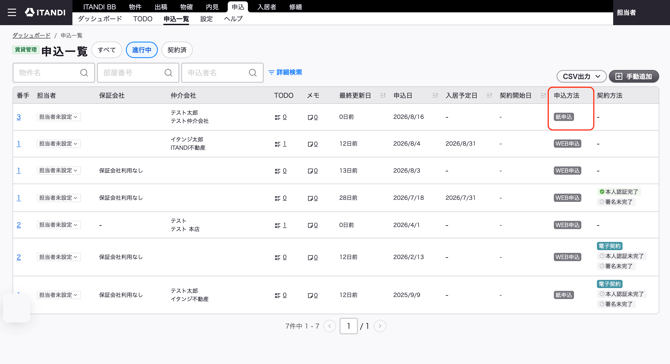Sort by the 最終更新日 column sort icon
Image resolution: width=670 pixels, height=364 pixels.
(x=383, y=95)
